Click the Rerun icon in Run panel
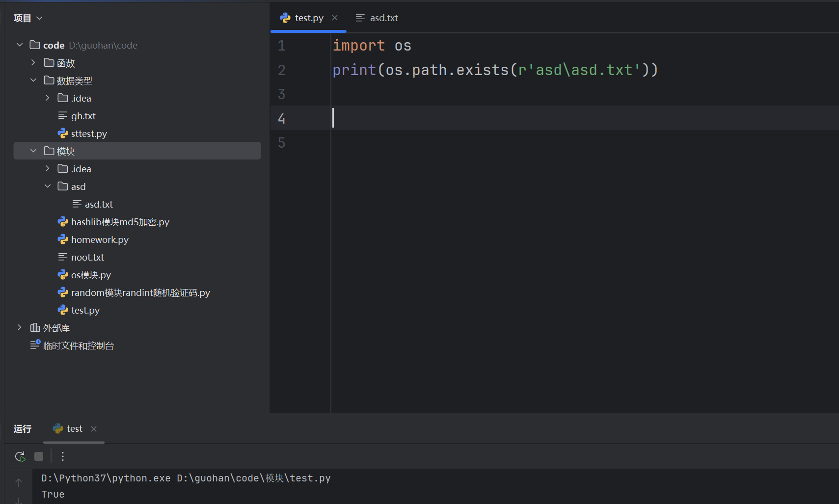This screenshot has width=839, height=504. pyautogui.click(x=20, y=456)
